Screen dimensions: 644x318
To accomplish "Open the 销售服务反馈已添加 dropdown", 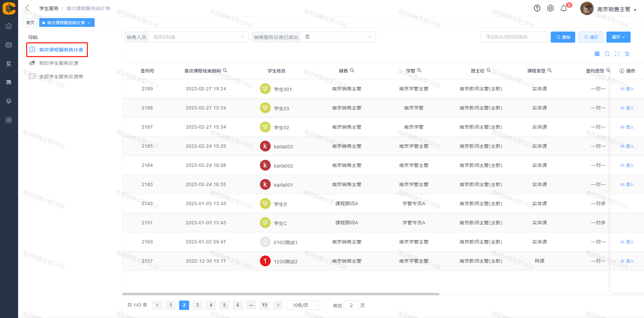I will (x=337, y=37).
